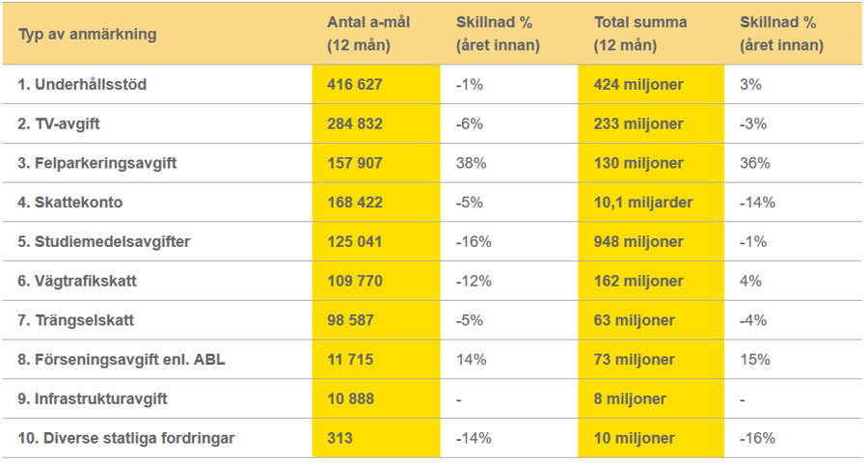
Task: Select '10. Diverse statliga fordringar' row label
Action: [x=125, y=438]
